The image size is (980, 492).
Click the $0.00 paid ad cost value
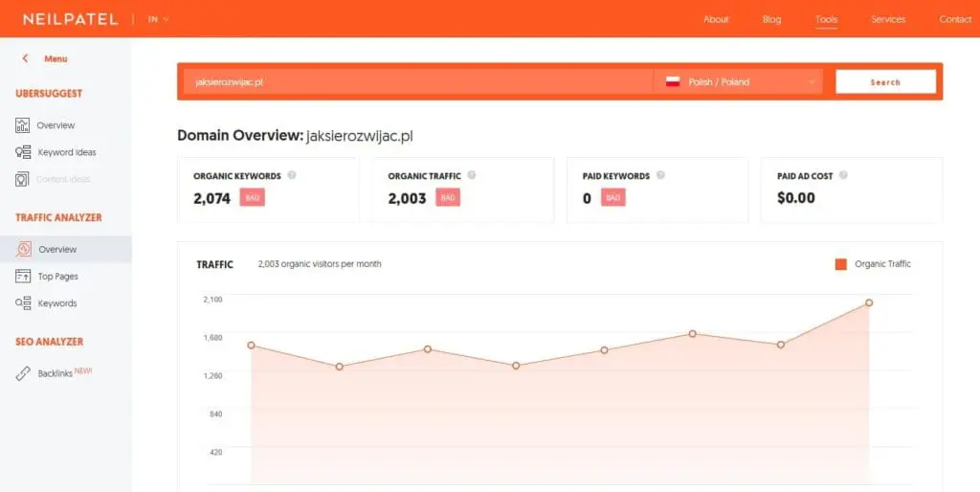coord(795,198)
